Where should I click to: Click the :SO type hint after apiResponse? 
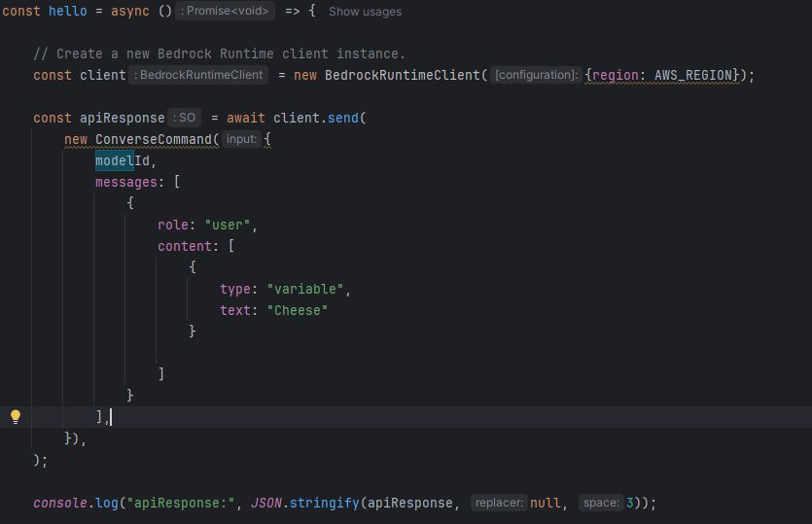click(x=185, y=118)
